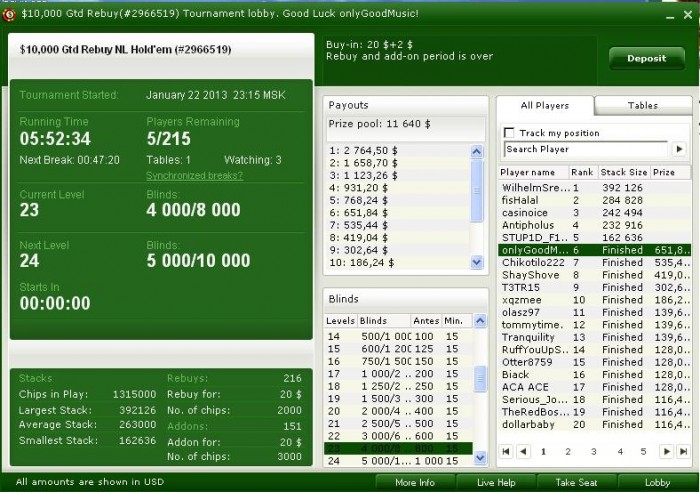
Task: Click payout row 1: 2 764,50 $
Action: click(398, 150)
